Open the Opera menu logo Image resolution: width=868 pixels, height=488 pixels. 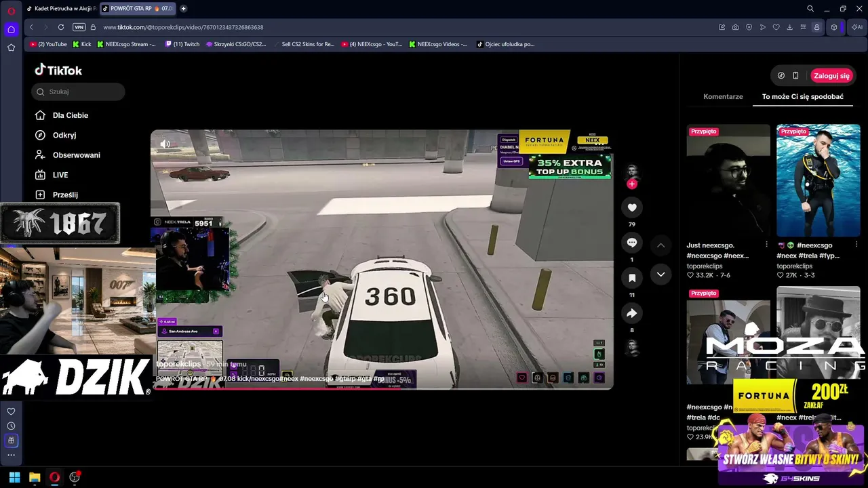point(11,9)
